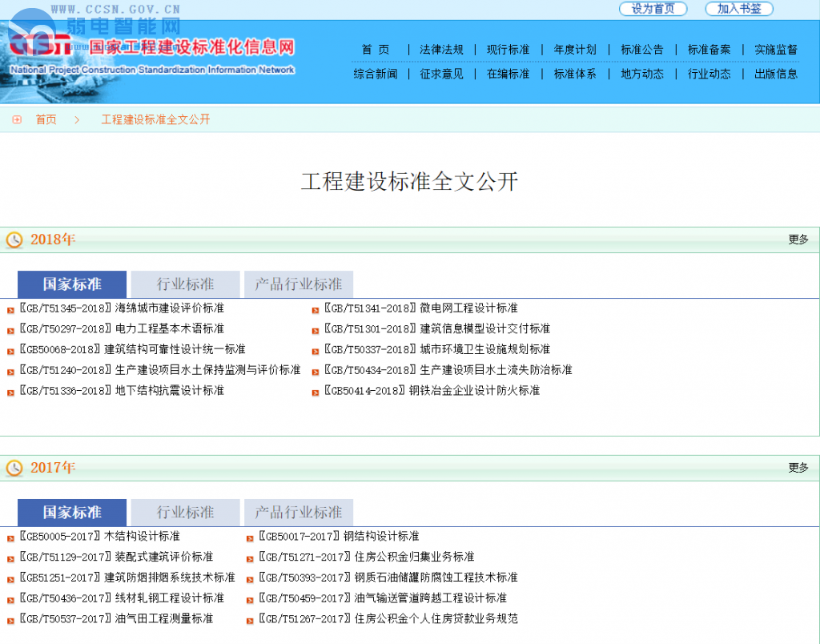Viewport: 820px width, 644px height.
Task: Click the bullet icon before GB50017-2017
Action: click(250, 537)
